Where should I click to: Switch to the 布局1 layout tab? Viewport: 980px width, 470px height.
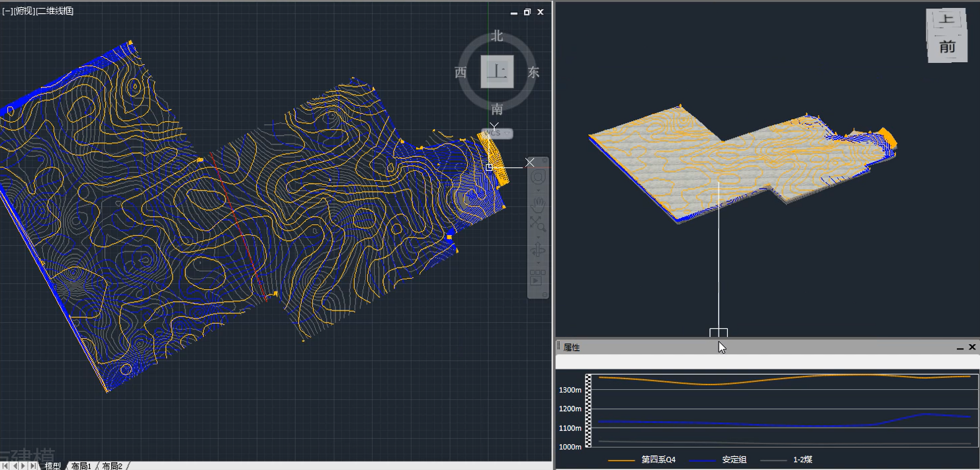point(81,466)
